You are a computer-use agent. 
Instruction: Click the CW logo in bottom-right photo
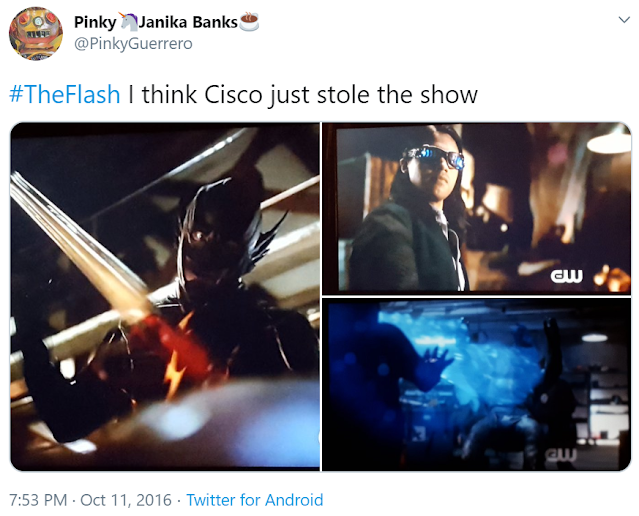tap(561, 454)
